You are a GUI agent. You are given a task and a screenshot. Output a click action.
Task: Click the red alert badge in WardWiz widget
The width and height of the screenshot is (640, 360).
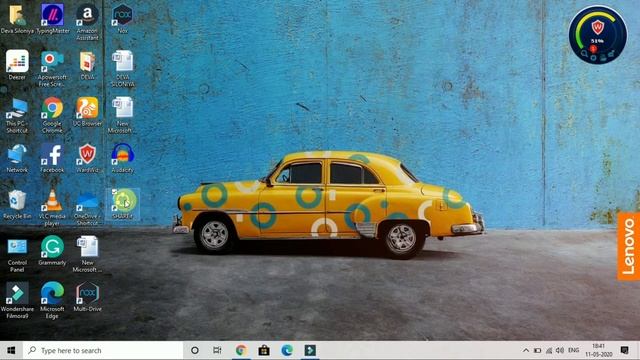tap(593, 49)
